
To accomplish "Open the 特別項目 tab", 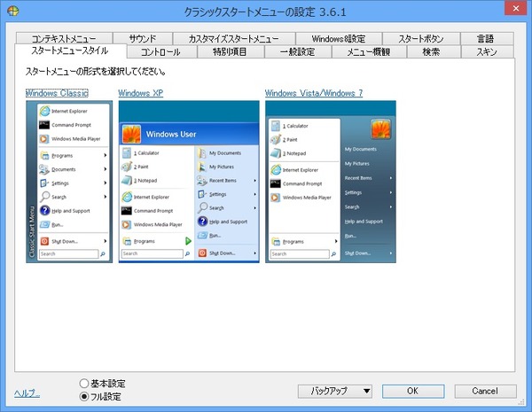I will pos(230,52).
